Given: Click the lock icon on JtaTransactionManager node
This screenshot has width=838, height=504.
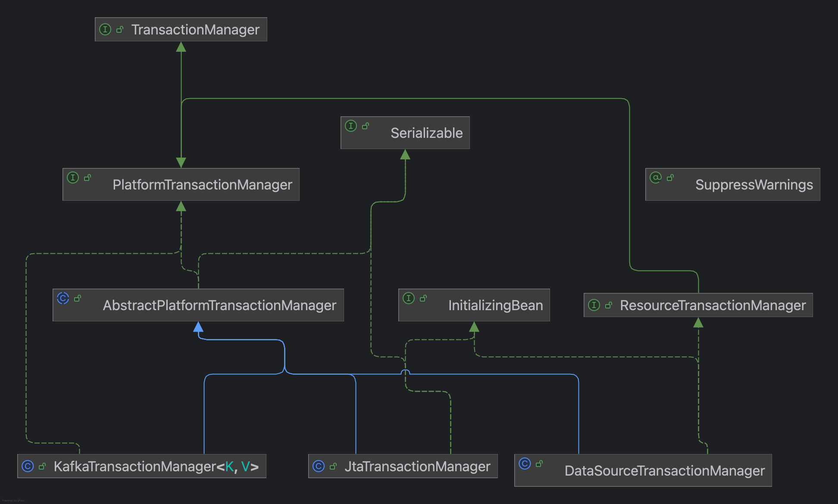Looking at the screenshot, I should click(x=333, y=466).
